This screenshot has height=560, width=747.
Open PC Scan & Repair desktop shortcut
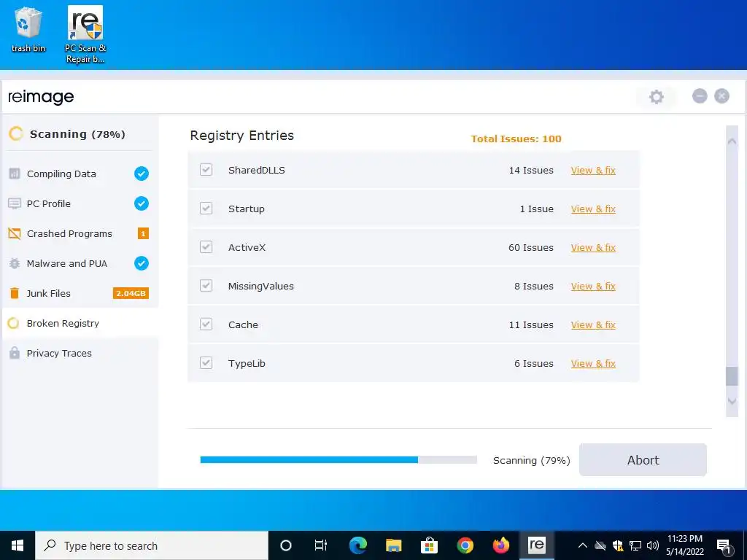(x=85, y=34)
